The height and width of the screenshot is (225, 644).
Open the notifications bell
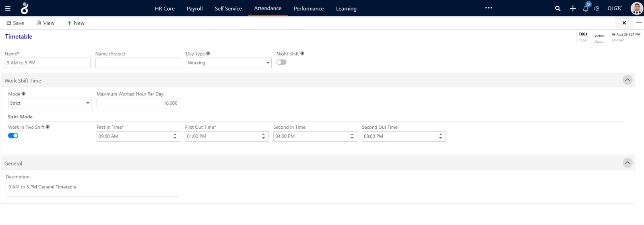586,8
